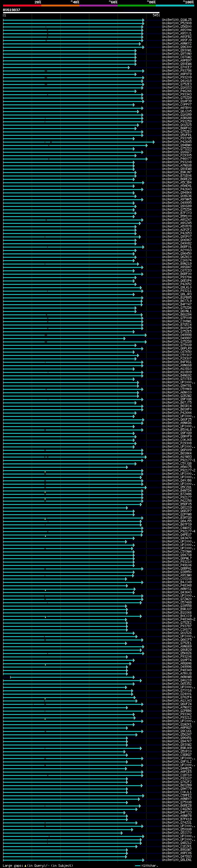Click the UniRef100_A5C3B4 hit label
The width and height of the screenshot is (197, 868).
click(177, 182)
